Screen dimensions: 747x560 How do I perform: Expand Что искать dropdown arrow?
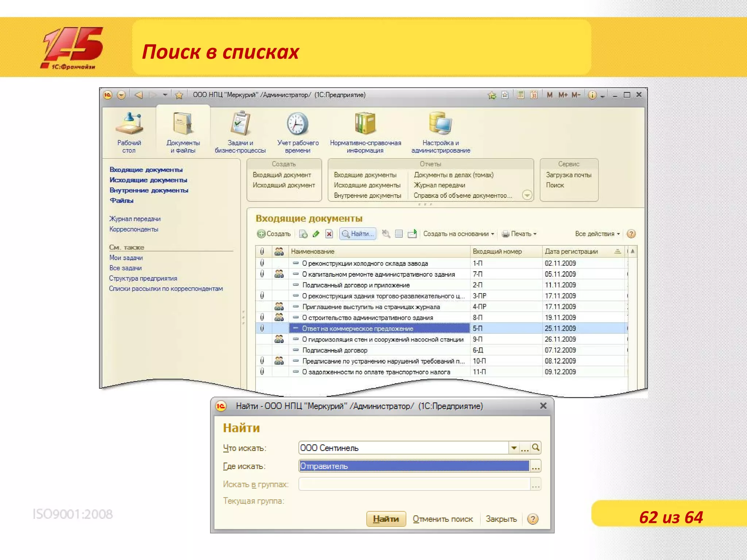(514, 448)
